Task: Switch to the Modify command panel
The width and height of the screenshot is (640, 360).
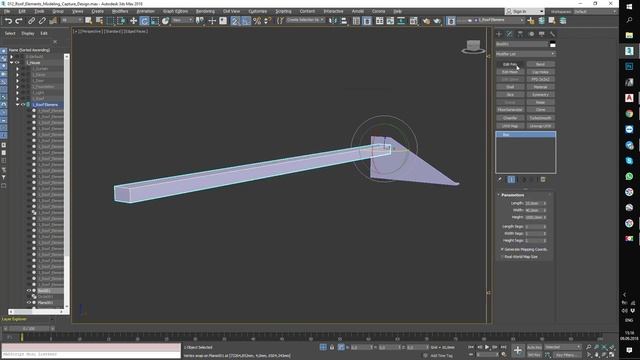Action: click(x=509, y=34)
